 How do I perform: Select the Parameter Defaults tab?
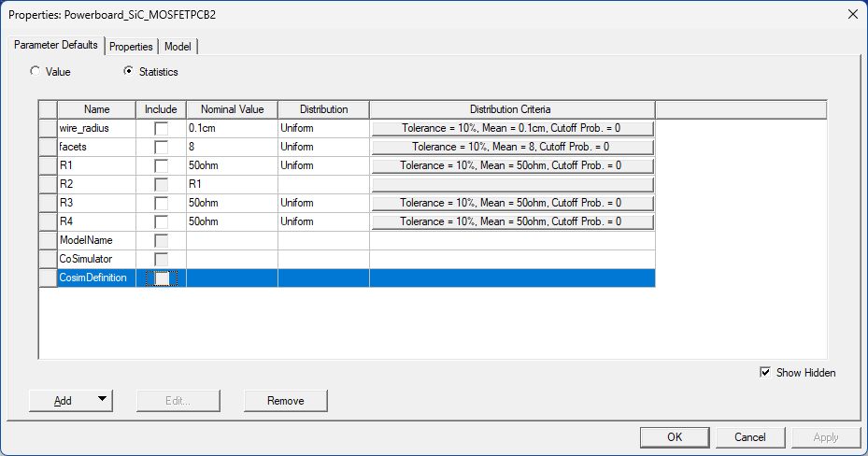[x=56, y=45]
